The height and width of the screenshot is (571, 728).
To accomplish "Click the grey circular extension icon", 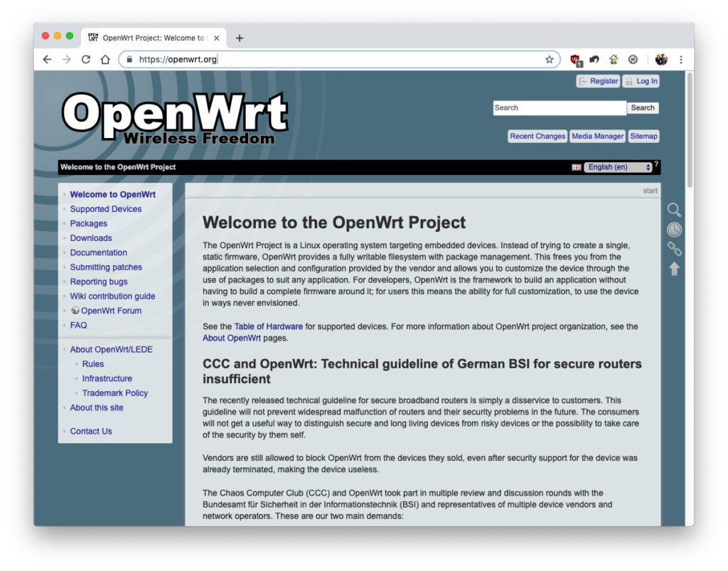I will coord(633,60).
